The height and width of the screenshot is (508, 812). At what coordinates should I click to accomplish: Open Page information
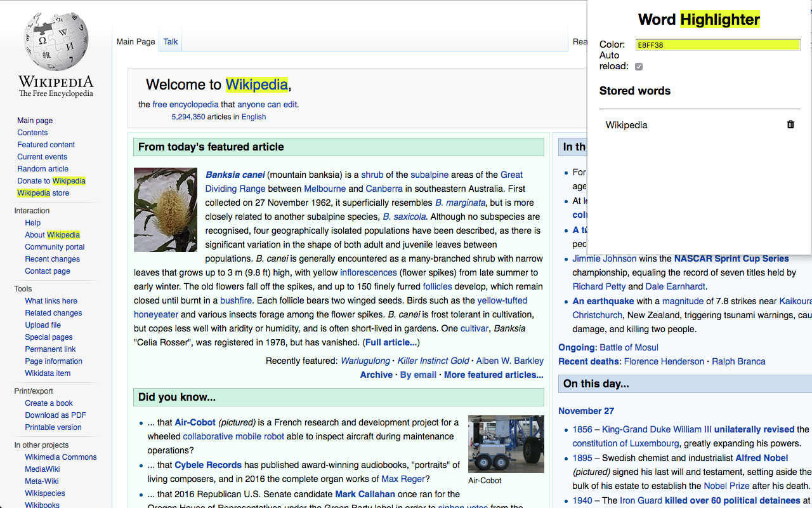53,361
